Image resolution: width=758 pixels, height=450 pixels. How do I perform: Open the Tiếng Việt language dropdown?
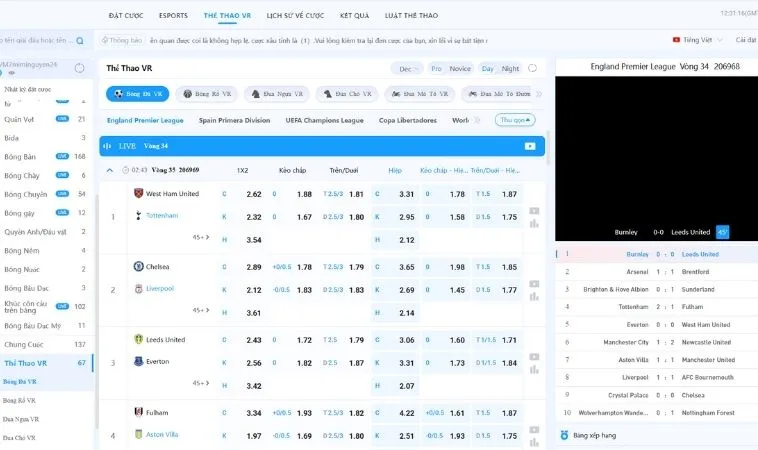point(698,40)
